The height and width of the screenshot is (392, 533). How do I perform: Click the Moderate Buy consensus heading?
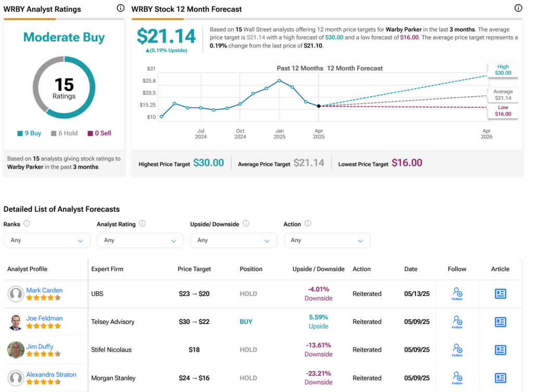tap(64, 37)
